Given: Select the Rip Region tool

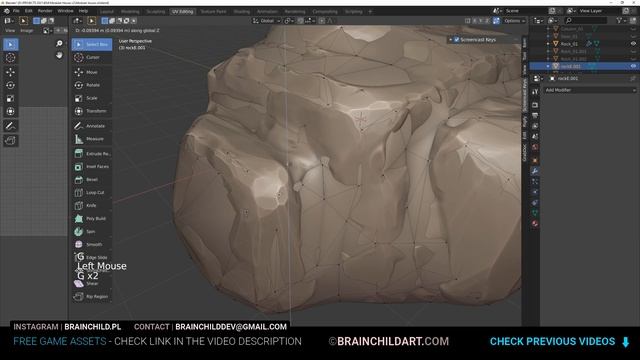Looking at the screenshot, I should click(92, 297).
